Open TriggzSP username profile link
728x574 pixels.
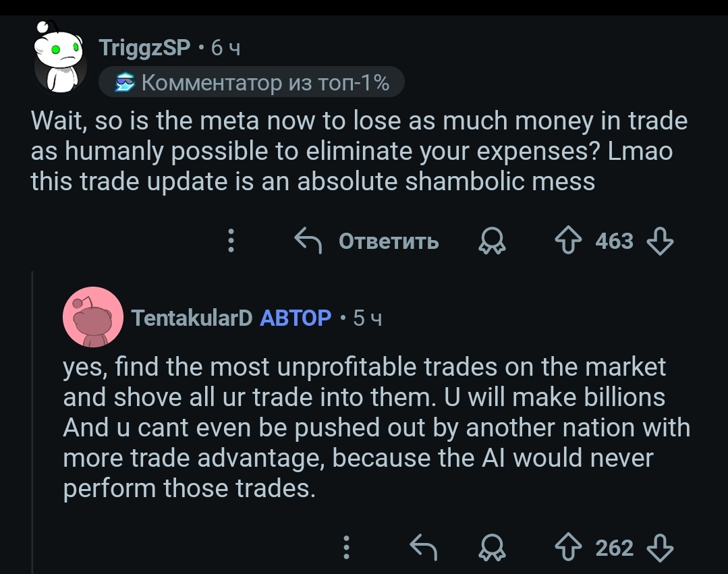144,48
